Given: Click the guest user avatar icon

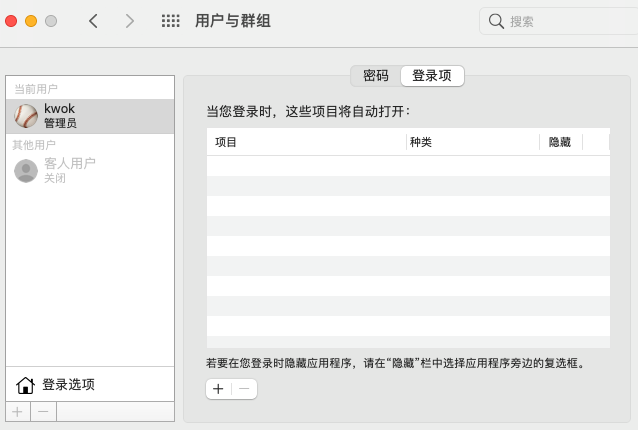Looking at the screenshot, I should click(x=26, y=170).
